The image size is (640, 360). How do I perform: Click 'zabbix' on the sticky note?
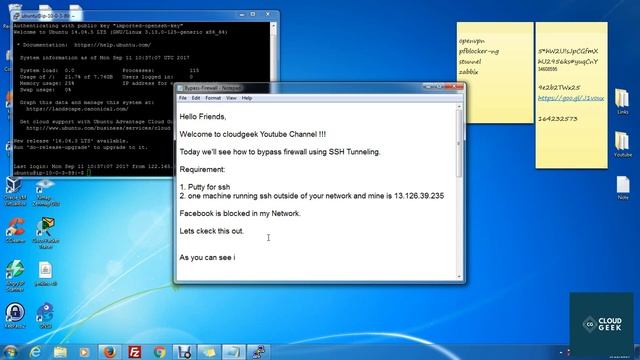coord(468,72)
